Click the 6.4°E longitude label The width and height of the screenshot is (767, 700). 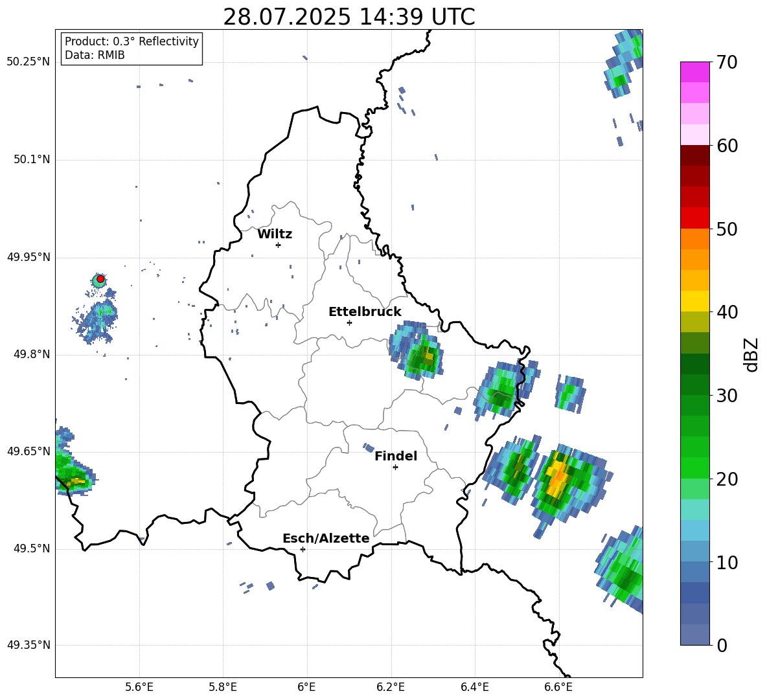click(474, 687)
